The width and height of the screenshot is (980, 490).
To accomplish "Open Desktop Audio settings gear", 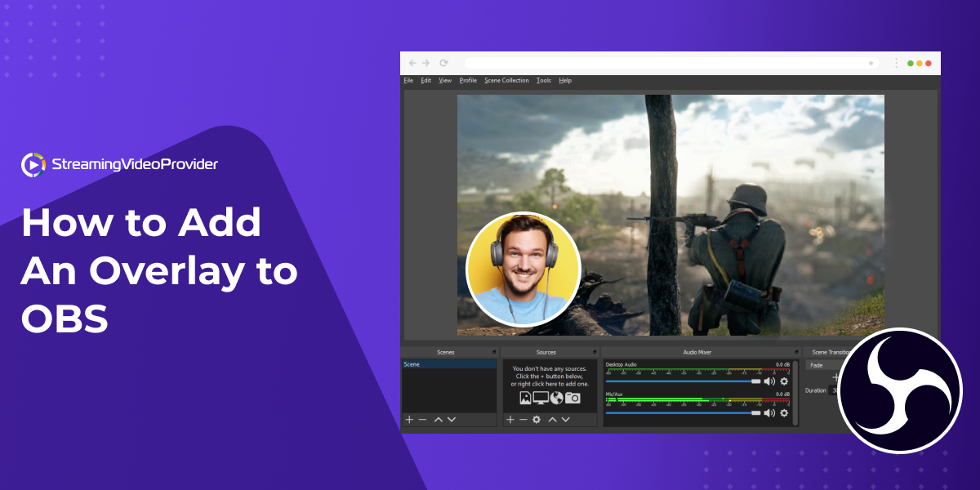I will 784,381.
